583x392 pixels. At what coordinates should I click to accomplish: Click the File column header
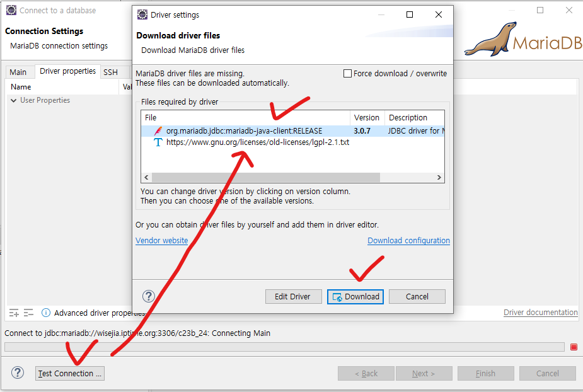pyautogui.click(x=245, y=117)
